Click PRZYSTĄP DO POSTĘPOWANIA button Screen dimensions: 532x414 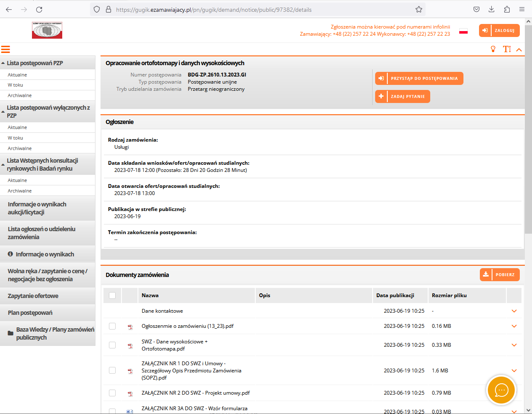click(x=419, y=79)
